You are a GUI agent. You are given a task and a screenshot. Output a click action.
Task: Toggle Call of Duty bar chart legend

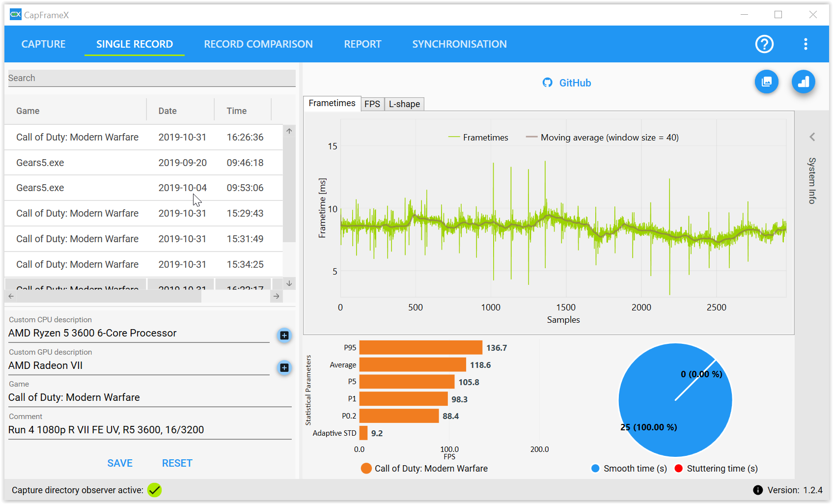pyautogui.click(x=424, y=468)
